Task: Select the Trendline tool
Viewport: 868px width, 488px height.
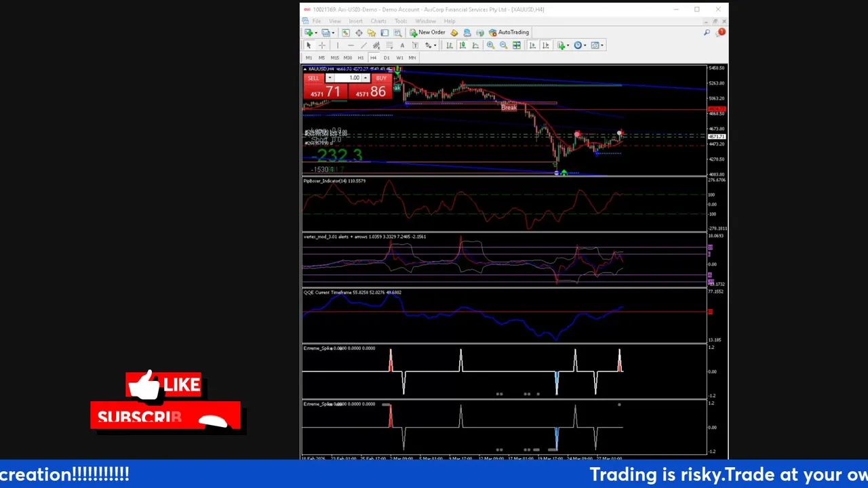Action: [363, 45]
